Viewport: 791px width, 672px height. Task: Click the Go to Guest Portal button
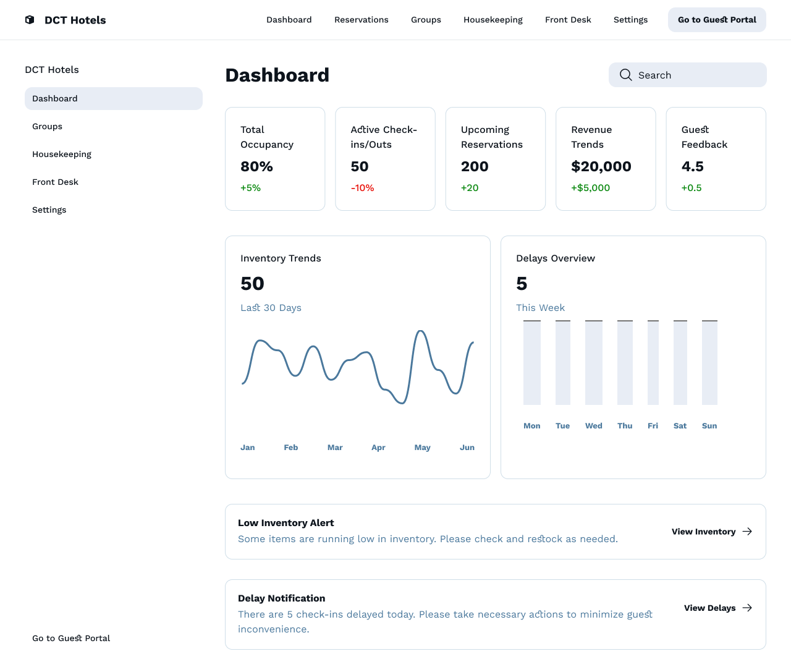(x=716, y=19)
